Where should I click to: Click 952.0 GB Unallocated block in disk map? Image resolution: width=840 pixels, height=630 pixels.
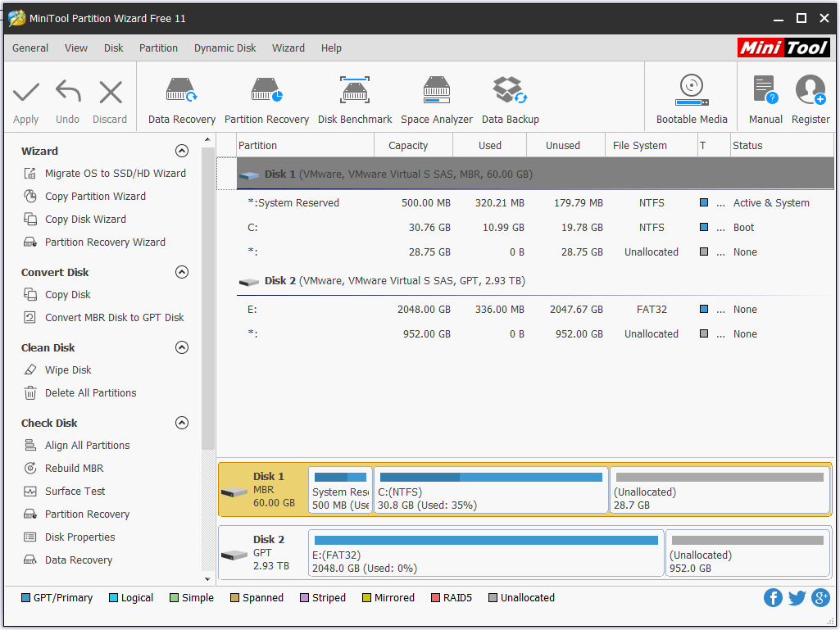tap(748, 553)
